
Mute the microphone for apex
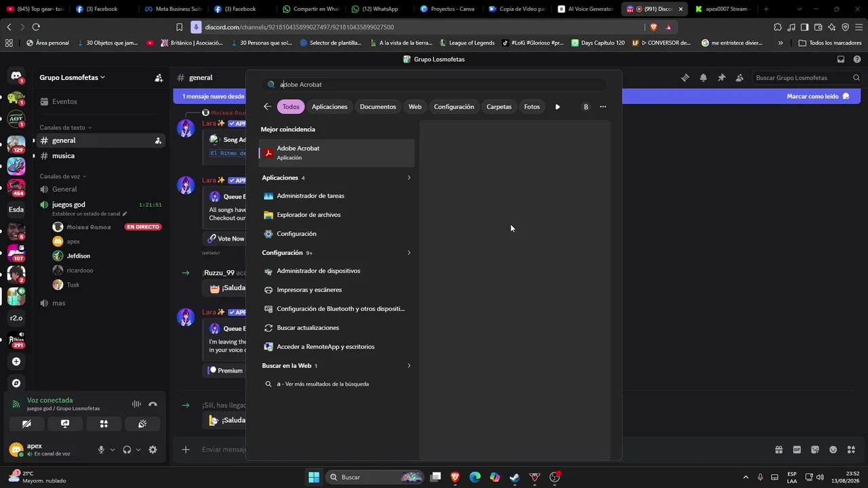click(101, 449)
